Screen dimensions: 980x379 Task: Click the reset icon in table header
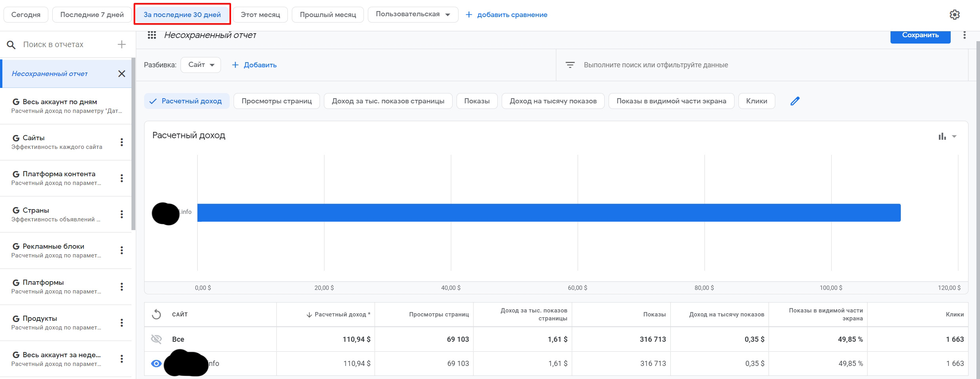pos(156,314)
